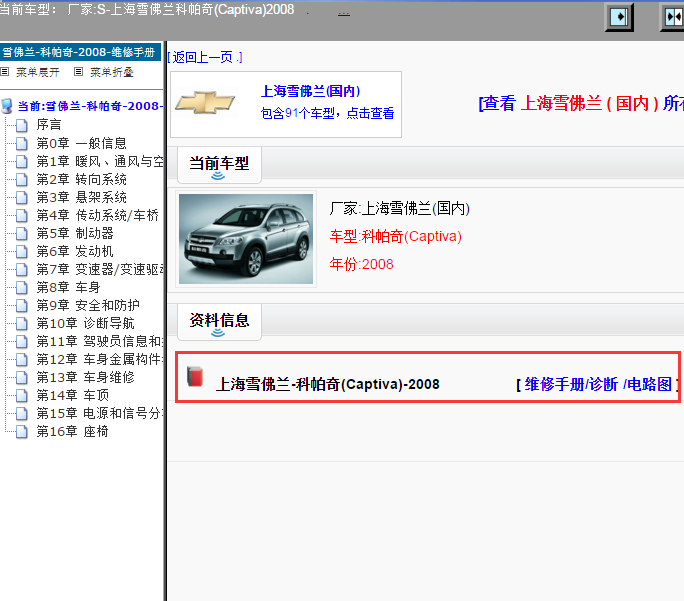
Task: Click root node icon of 当前:雪佛兰-科帕奇-2008
Action: click(7, 106)
